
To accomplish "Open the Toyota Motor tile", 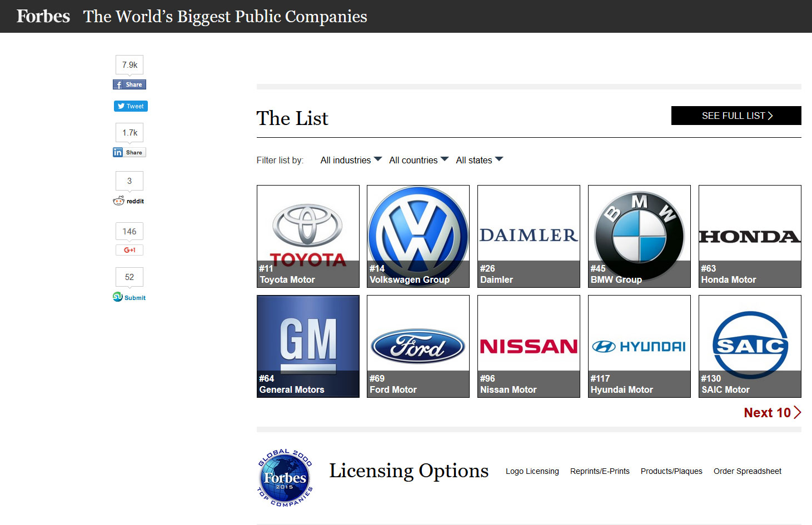I will [x=308, y=236].
